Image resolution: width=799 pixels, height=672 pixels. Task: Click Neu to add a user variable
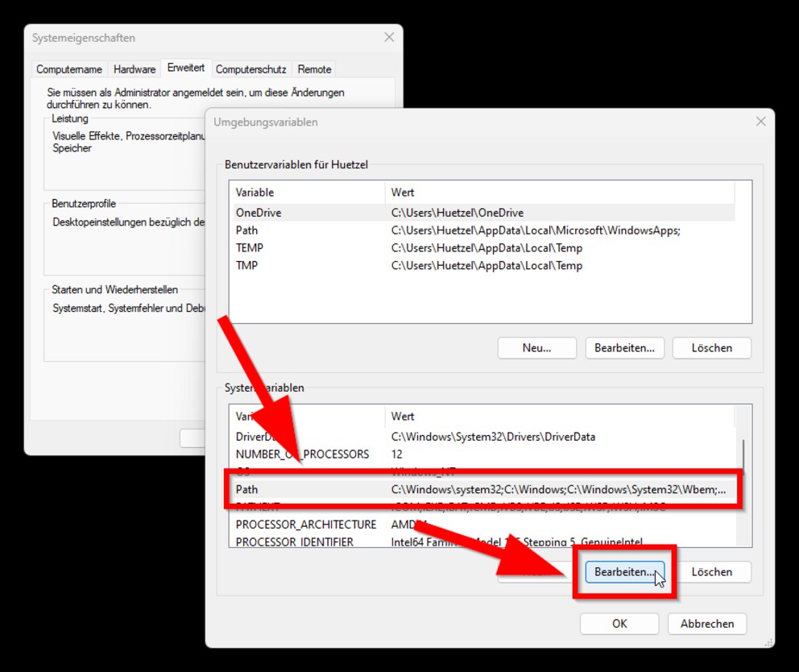point(536,347)
